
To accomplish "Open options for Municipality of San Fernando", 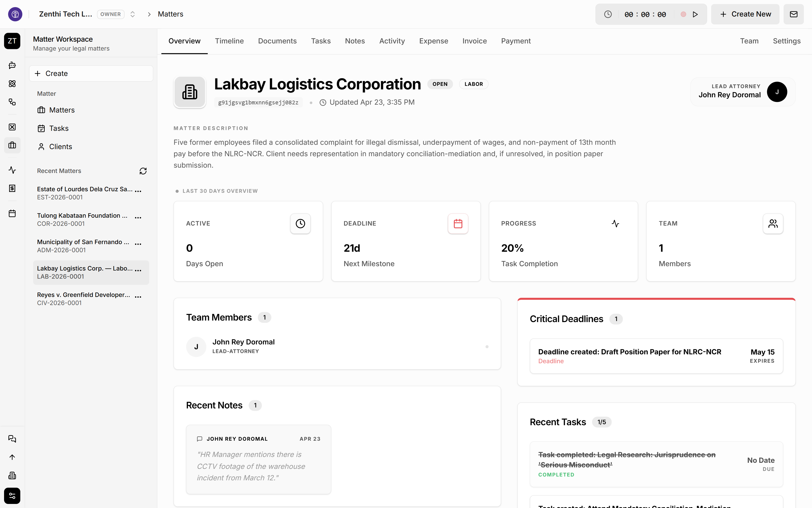I will (x=138, y=244).
